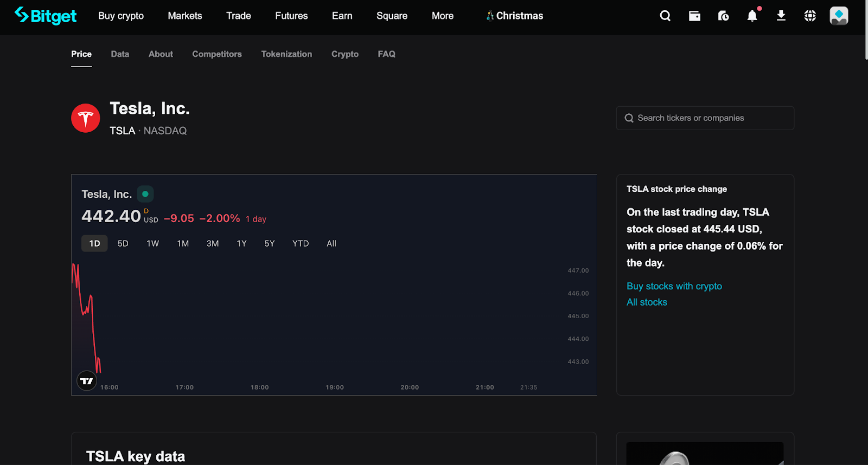Open the notifications bell
Screen dimensions: 868x465
pyautogui.click(x=752, y=16)
